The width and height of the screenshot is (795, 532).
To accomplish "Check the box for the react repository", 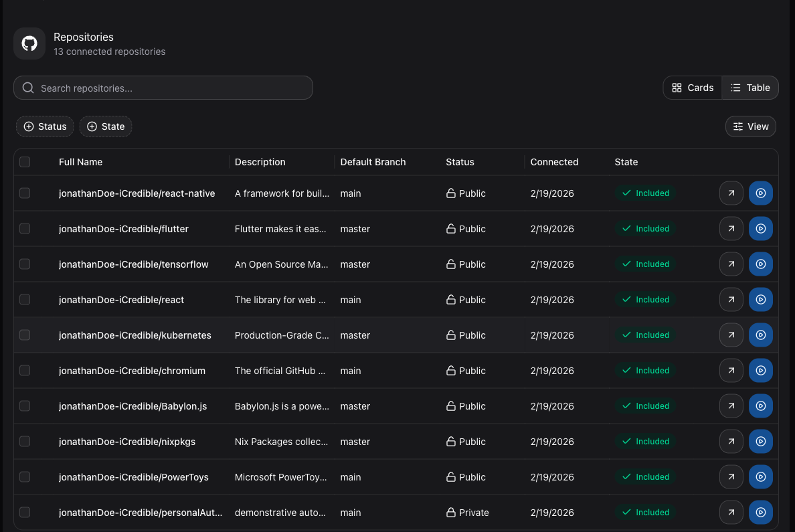I will tap(25, 300).
